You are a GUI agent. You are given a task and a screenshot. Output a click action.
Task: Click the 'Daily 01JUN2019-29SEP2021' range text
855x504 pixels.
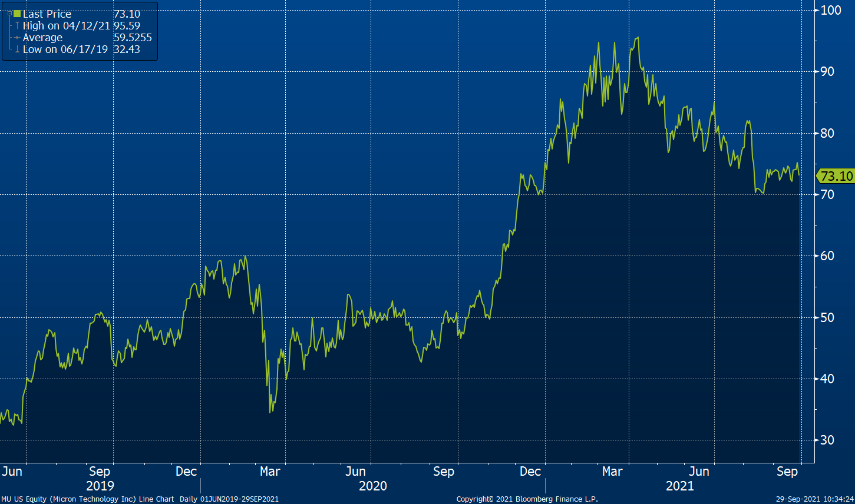(x=229, y=499)
